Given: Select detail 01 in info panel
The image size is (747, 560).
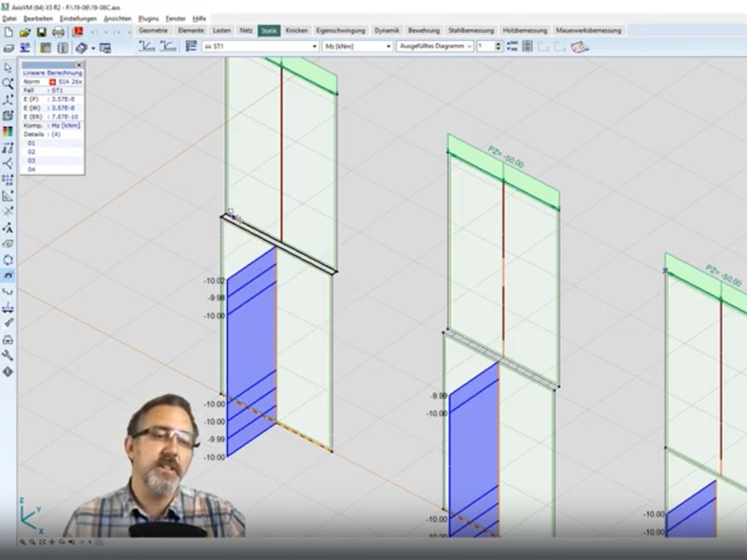Looking at the screenshot, I should pos(32,143).
